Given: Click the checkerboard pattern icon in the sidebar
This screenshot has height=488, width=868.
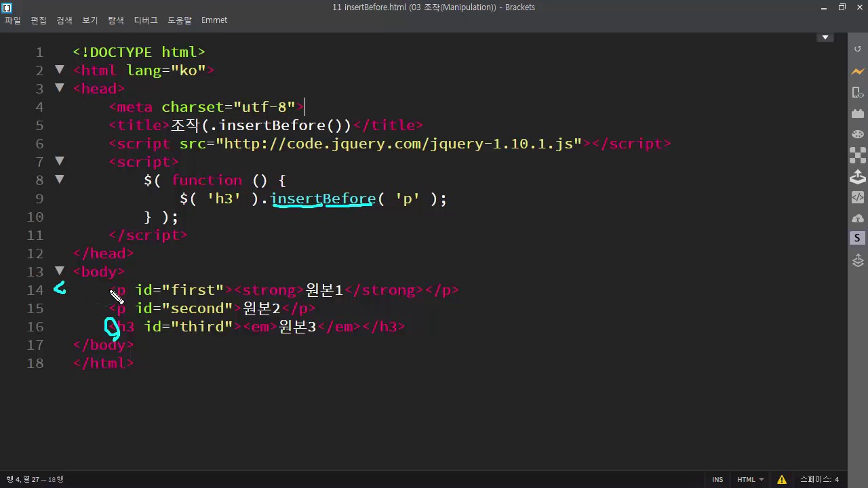Looking at the screenshot, I should (858, 155).
